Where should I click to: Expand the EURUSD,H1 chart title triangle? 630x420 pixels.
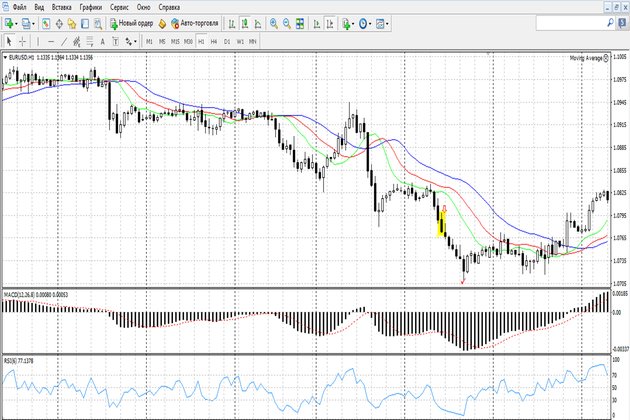[5, 58]
